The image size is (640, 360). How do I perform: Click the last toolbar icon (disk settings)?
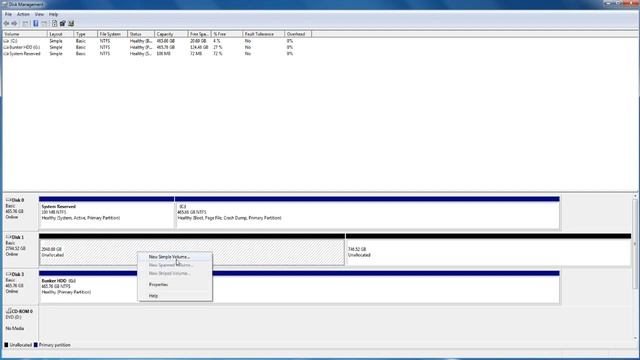pyautogui.click(x=71, y=24)
